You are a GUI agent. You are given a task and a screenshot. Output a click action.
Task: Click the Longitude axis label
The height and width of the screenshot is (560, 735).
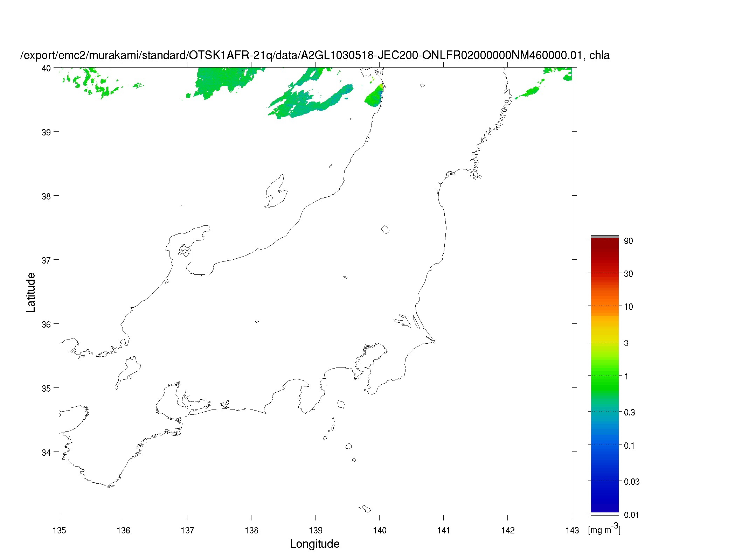(315, 544)
